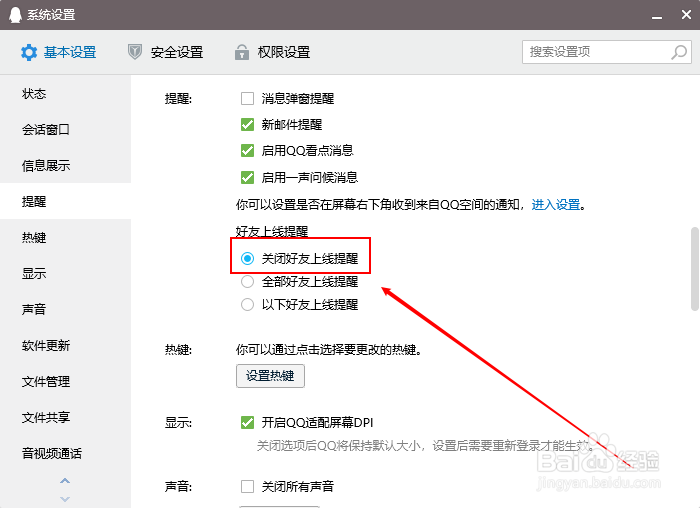Click the lock icon for 权限设置

(242, 52)
